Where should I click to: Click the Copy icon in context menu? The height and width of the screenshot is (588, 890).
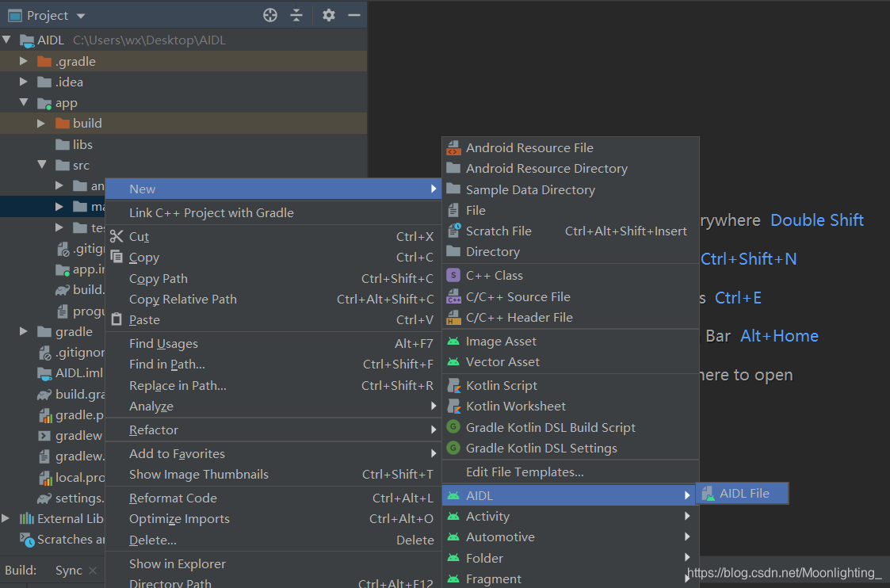(x=117, y=257)
